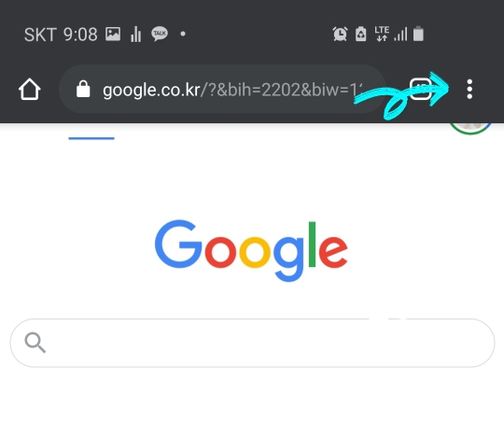Tap the battery saver recycle status icon
This screenshot has height=439, width=504.
pyautogui.click(x=360, y=34)
